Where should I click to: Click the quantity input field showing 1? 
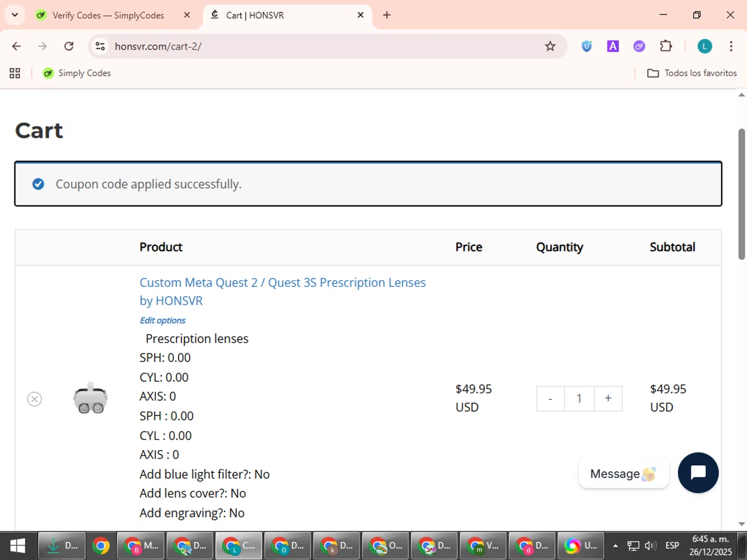pyautogui.click(x=579, y=399)
